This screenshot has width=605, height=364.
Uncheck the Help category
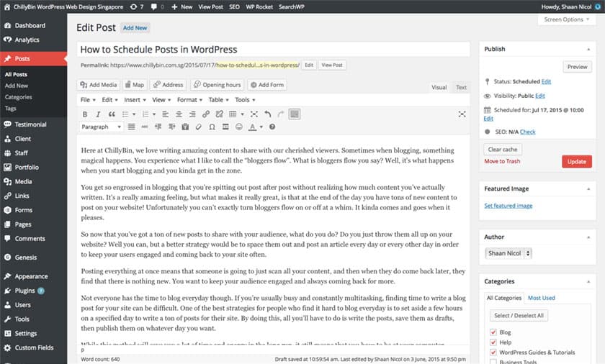[x=493, y=342]
